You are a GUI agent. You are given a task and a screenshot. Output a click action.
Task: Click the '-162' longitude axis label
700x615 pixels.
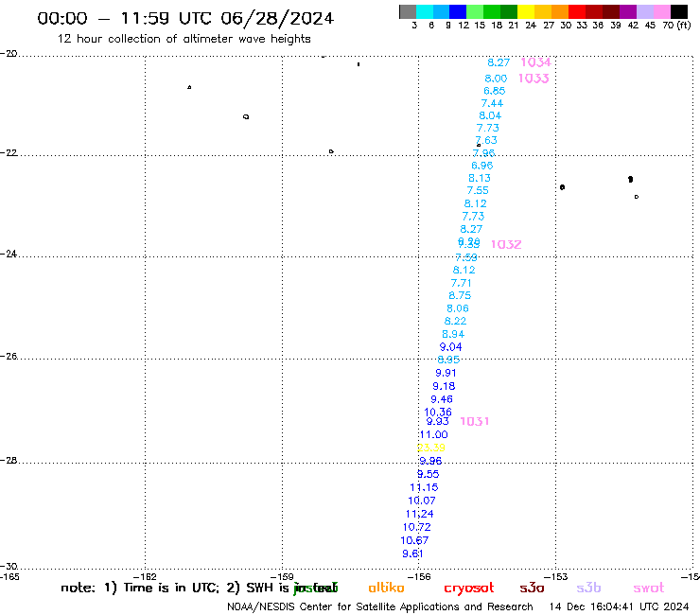click(145, 576)
